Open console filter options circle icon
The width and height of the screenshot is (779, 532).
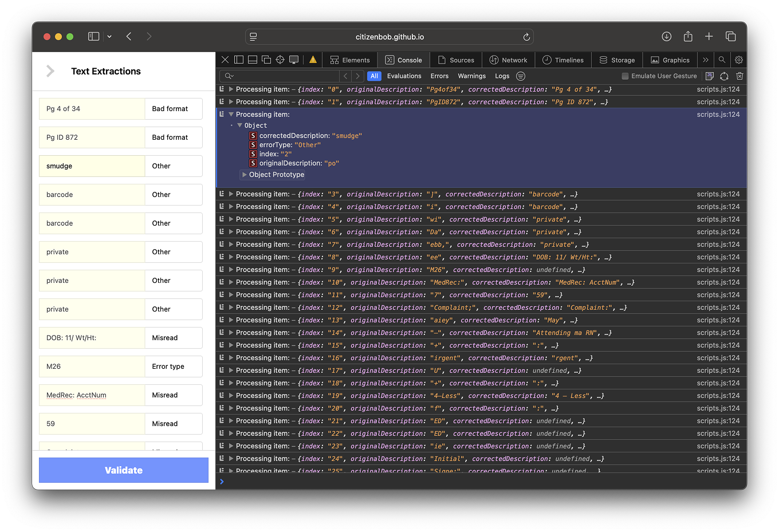[521, 76]
